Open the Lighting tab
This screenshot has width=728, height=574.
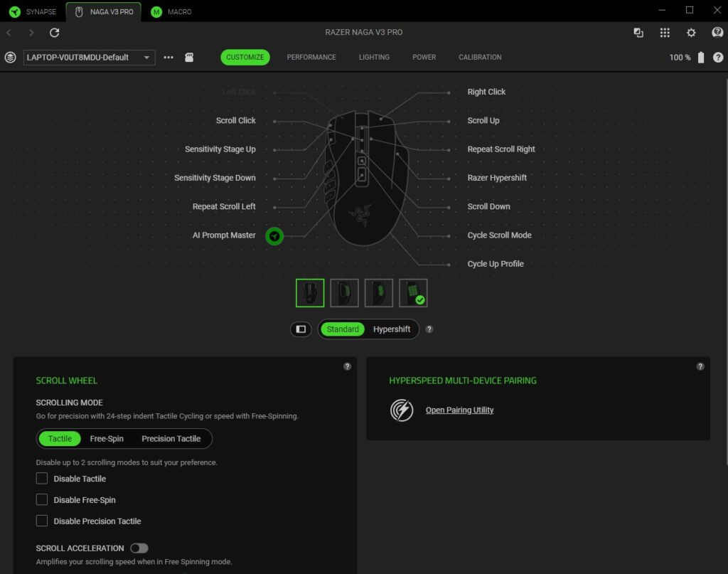click(x=374, y=57)
